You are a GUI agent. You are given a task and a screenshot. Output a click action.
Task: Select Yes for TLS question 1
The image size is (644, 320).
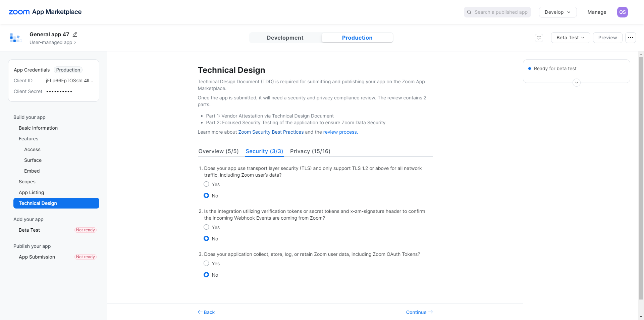(206, 184)
